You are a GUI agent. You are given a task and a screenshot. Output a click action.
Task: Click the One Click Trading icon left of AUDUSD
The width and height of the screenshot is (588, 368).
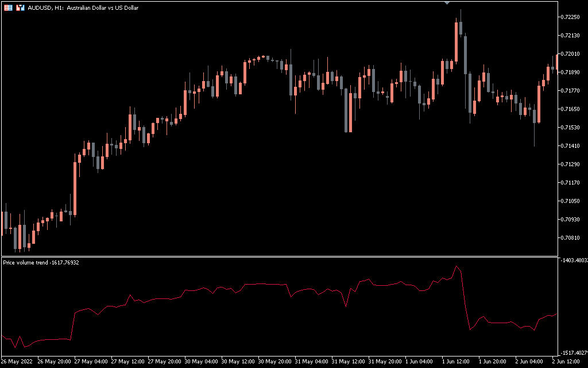[20, 7]
